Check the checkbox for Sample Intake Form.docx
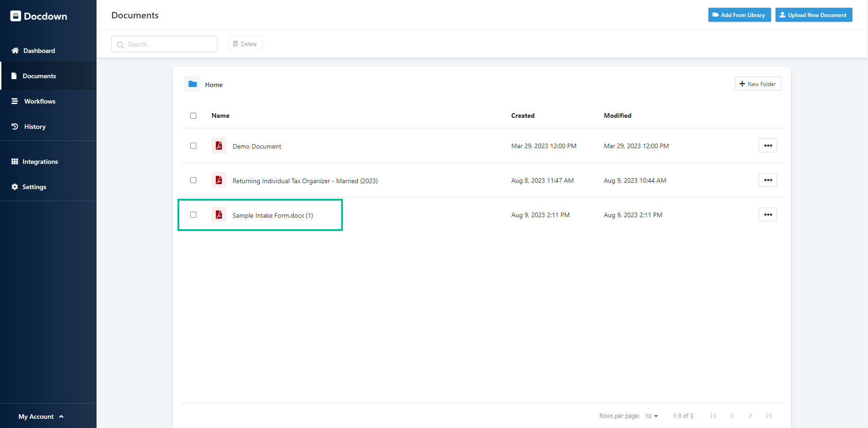Image resolution: width=868 pixels, height=428 pixels. coord(193,214)
